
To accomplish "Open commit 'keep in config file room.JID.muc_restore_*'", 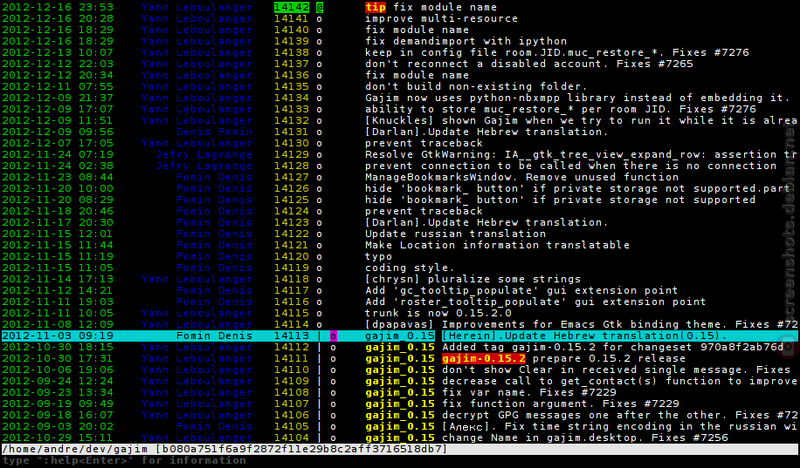I will (557, 53).
